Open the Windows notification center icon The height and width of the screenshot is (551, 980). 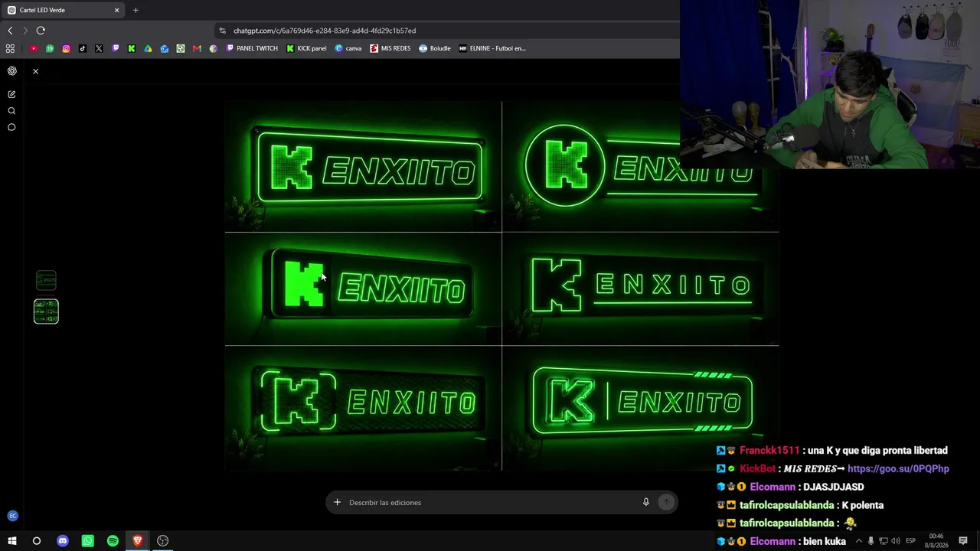pyautogui.click(x=963, y=541)
